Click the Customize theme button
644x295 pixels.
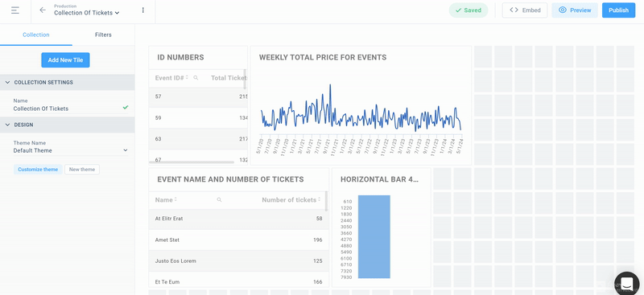[x=38, y=170]
